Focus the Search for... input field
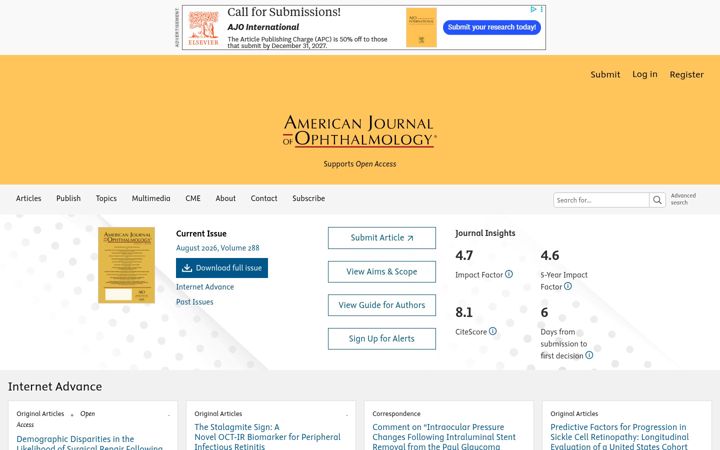This screenshot has width=720, height=450. point(601,200)
